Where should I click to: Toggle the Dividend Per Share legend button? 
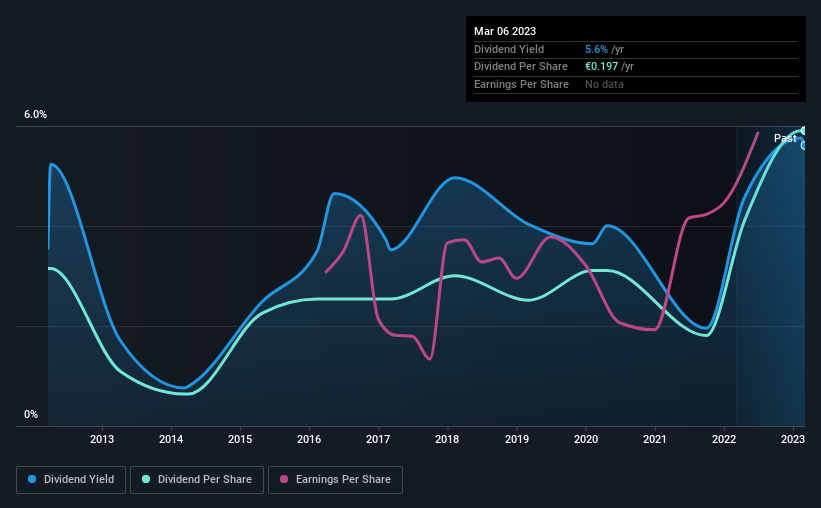tap(197, 480)
